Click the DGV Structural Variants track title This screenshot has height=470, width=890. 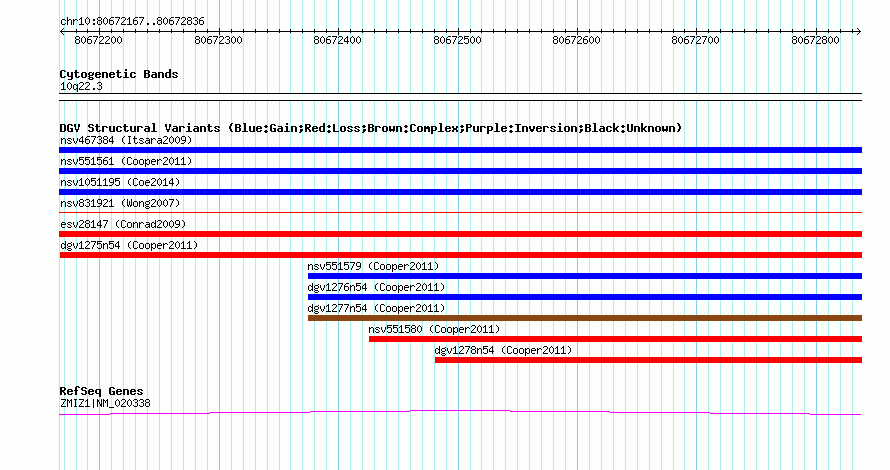[x=371, y=128]
